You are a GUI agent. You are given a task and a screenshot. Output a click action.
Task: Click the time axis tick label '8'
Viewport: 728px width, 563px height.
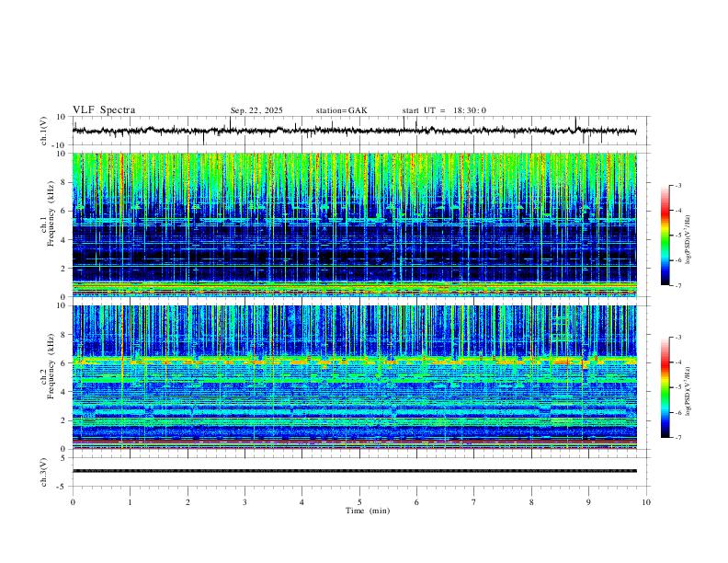coord(531,502)
